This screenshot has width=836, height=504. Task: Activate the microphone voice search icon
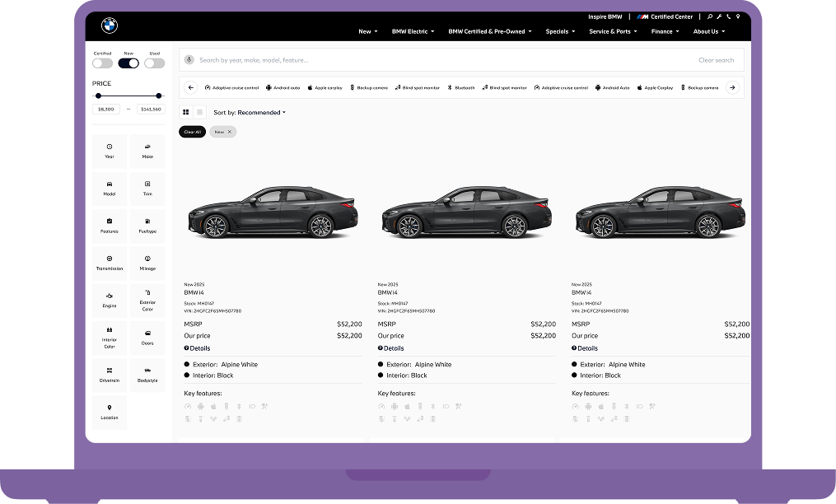point(189,60)
